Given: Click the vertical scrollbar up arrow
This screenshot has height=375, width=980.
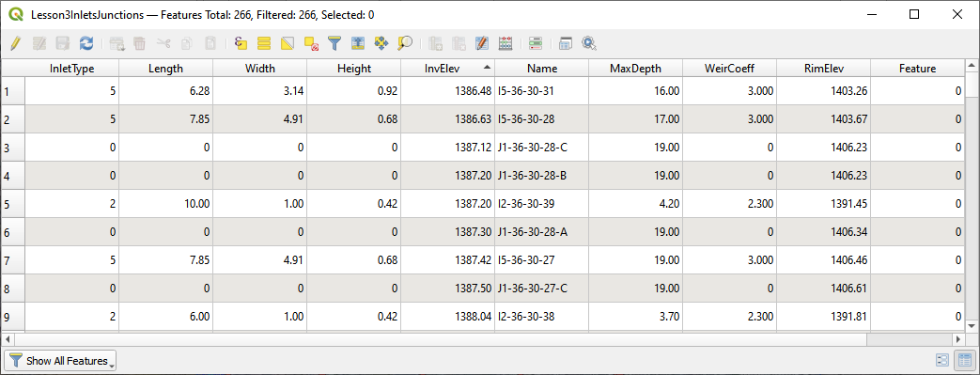Looking at the screenshot, I should coord(972,65).
